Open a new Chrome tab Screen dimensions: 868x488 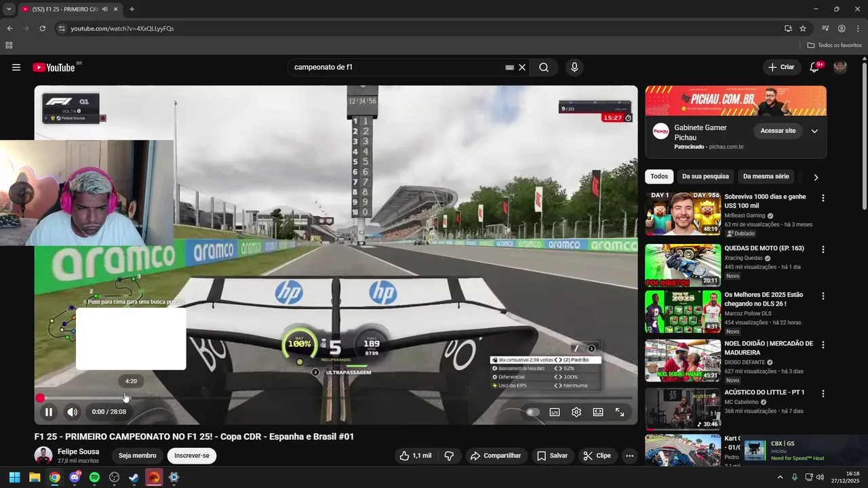tap(132, 9)
